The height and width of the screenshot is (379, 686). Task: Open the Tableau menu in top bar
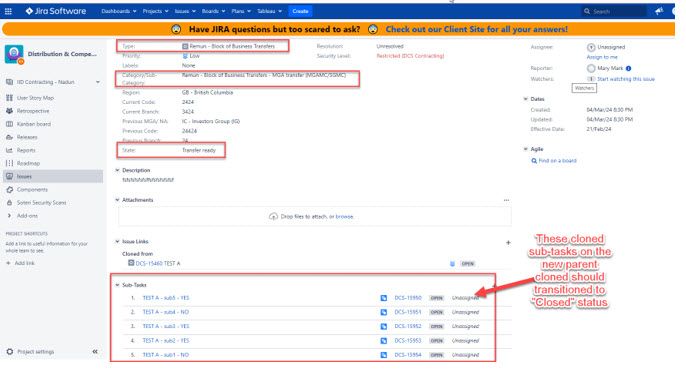pos(269,11)
